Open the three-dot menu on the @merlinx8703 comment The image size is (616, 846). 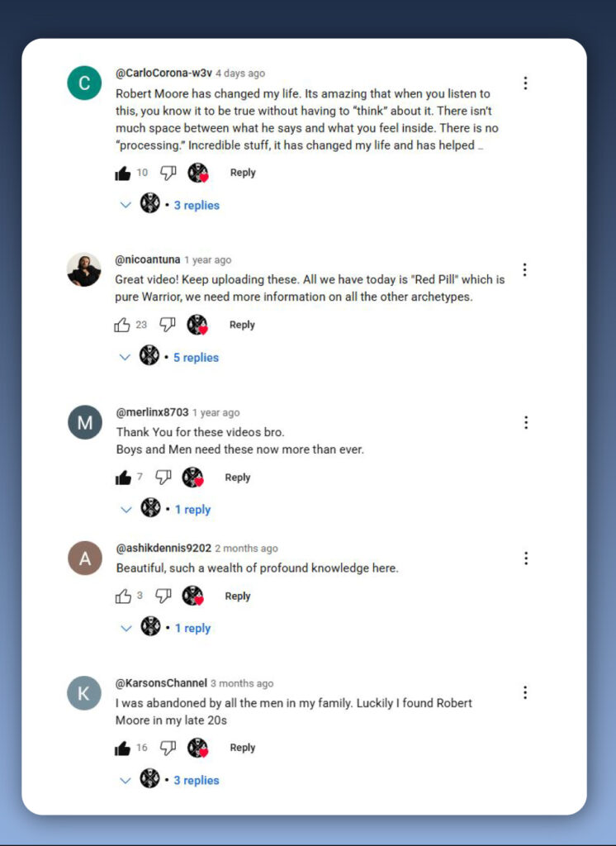tap(526, 422)
